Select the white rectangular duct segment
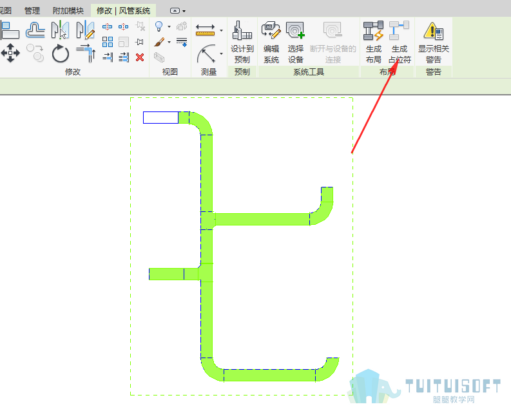Screen dimensions: 511x420 (x=160, y=118)
